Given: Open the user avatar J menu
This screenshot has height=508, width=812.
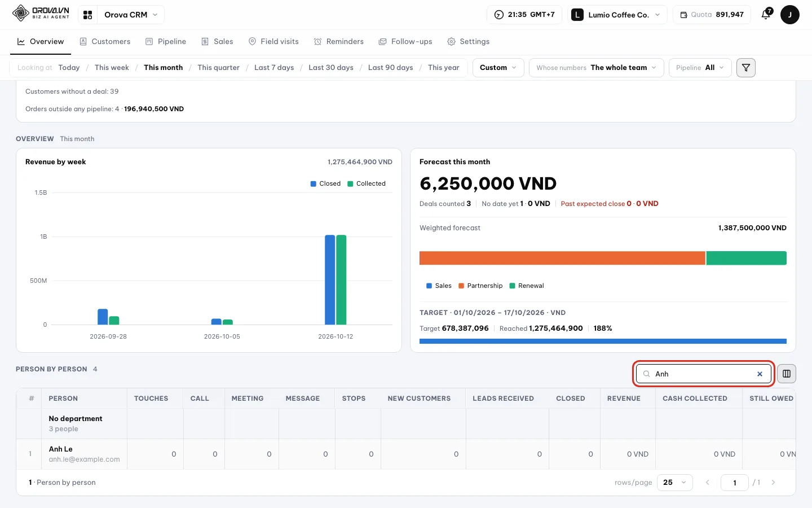Looking at the screenshot, I should point(789,15).
